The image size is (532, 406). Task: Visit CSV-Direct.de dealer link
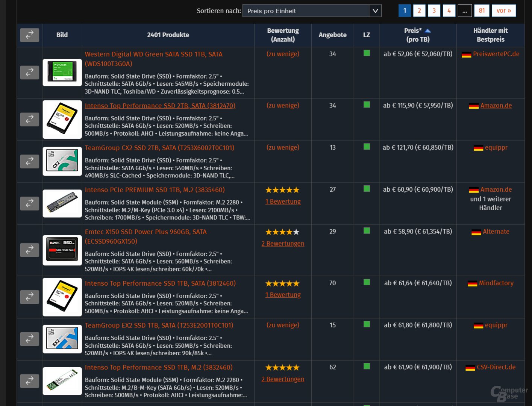pyautogui.click(x=496, y=367)
